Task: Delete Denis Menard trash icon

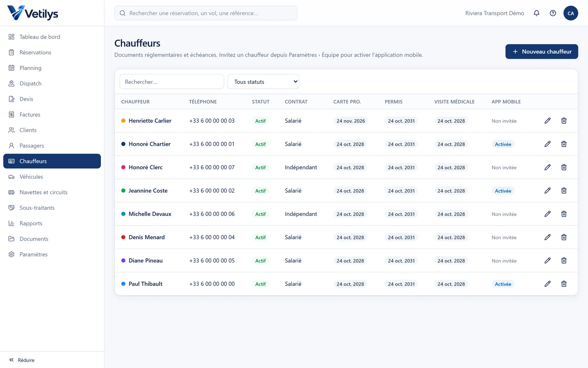Action: [x=564, y=237]
